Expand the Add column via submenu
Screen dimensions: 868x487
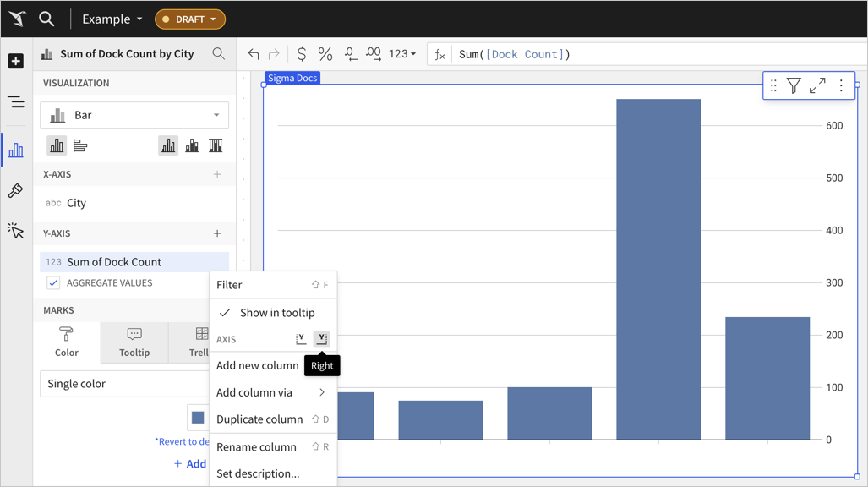pyautogui.click(x=272, y=392)
